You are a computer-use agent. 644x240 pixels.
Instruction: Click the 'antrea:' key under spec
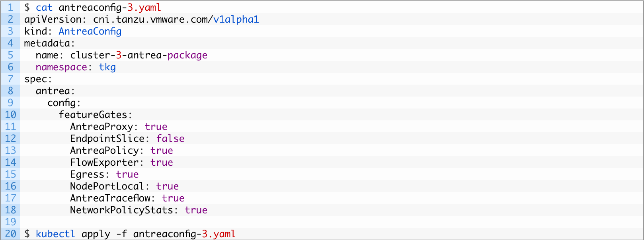(x=55, y=91)
